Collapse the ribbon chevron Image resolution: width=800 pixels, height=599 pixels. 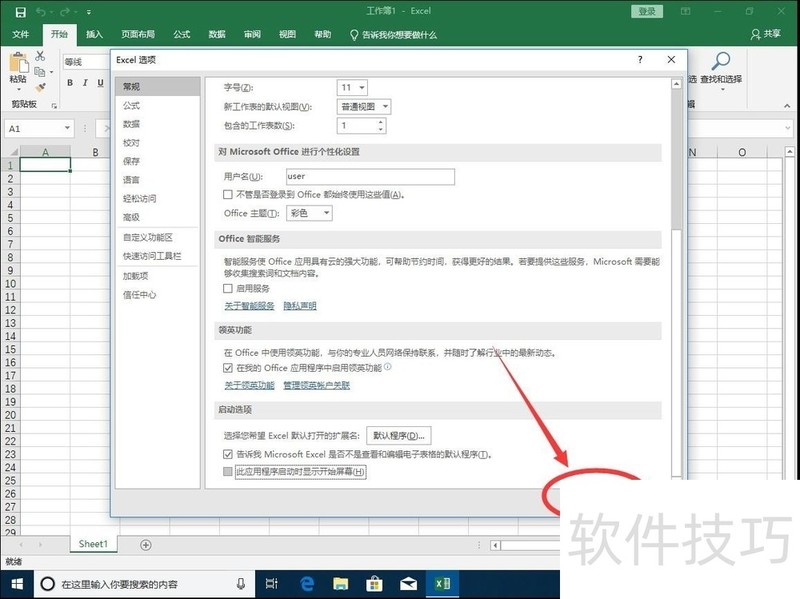[787, 106]
